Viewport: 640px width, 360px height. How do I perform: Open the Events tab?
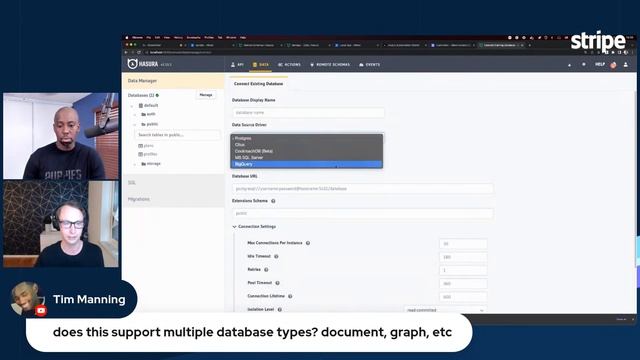[x=370, y=64]
